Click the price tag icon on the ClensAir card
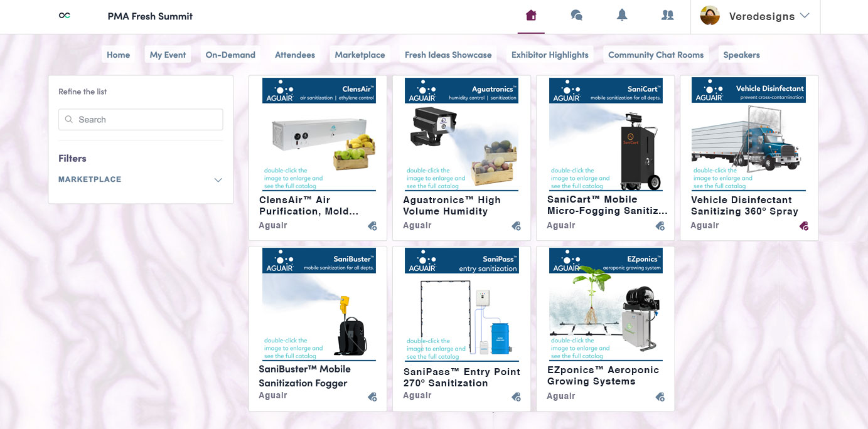Viewport: 868px width, 429px height. (x=372, y=226)
